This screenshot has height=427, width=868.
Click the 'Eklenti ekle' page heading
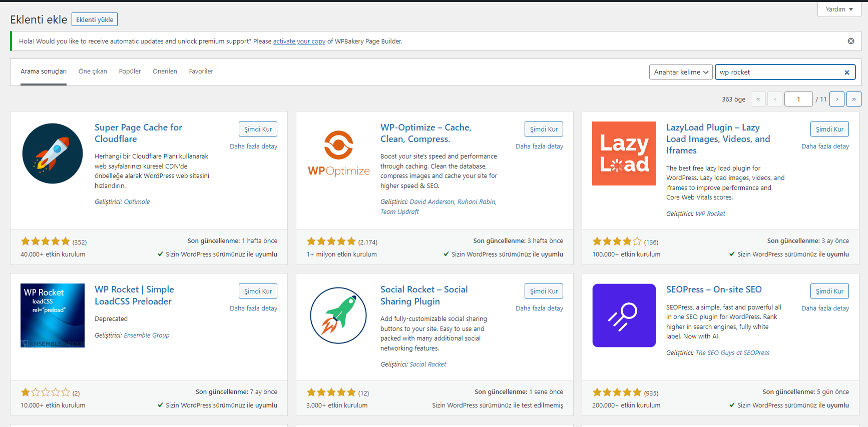click(39, 19)
